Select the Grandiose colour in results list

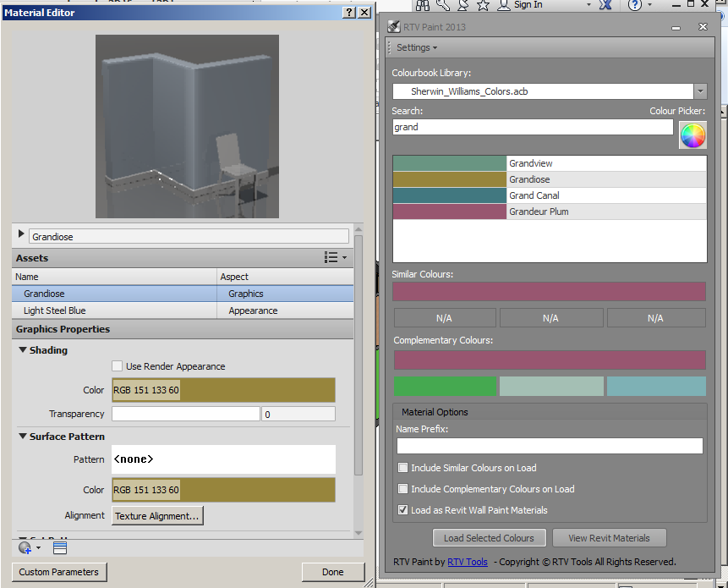[x=550, y=179]
